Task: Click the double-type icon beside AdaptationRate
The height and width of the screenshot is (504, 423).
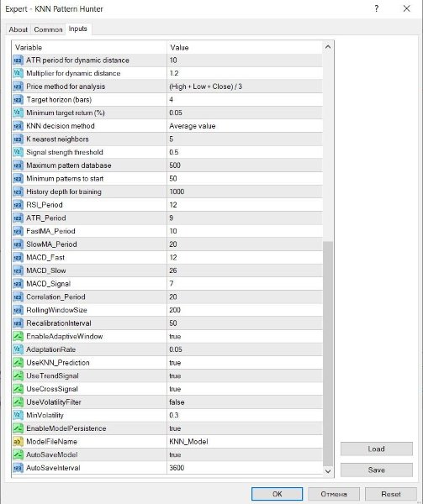Action: pos(18,349)
